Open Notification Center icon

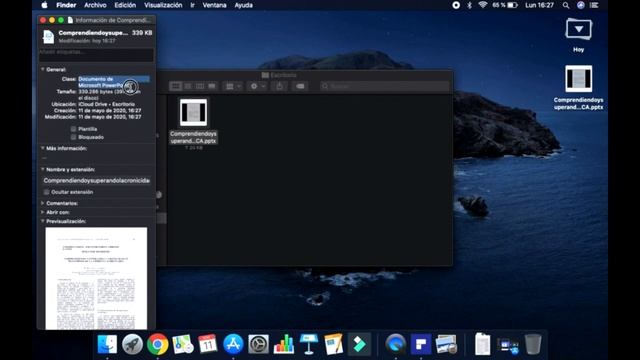pos(594,5)
